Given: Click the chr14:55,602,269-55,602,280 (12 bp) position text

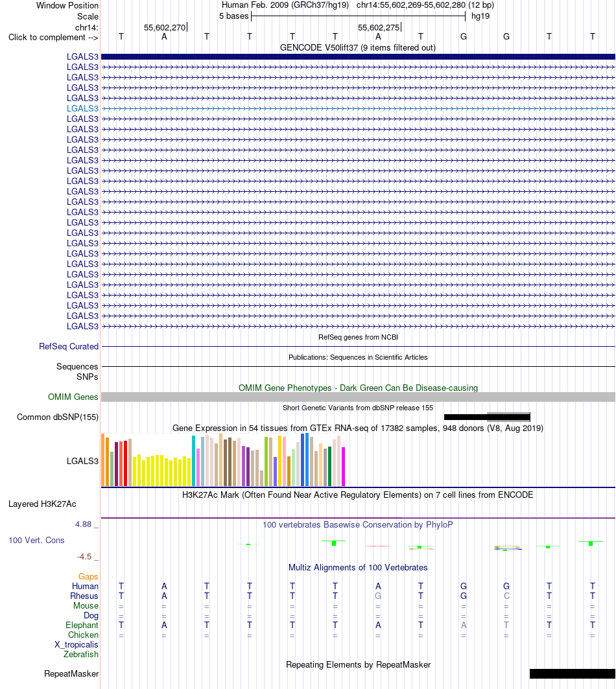Looking at the screenshot, I should [425, 5].
